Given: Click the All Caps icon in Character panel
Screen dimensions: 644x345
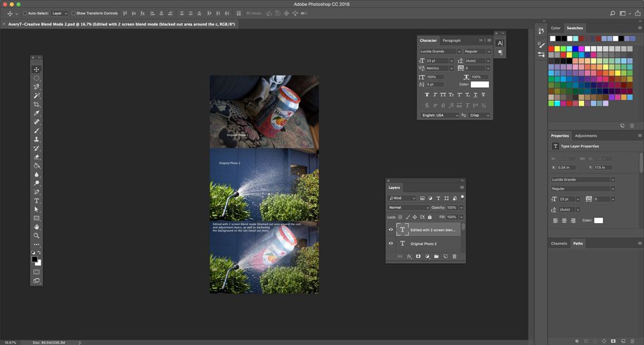Looking at the screenshot, I should [x=443, y=95].
